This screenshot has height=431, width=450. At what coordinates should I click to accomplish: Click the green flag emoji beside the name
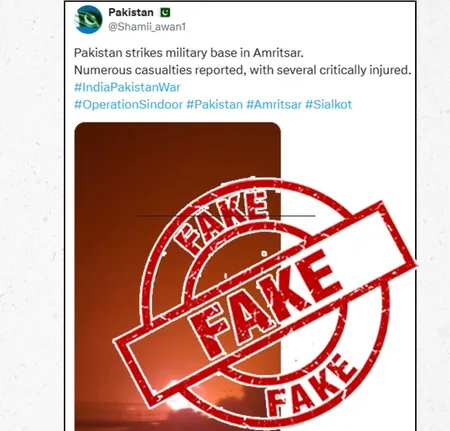[x=165, y=13]
